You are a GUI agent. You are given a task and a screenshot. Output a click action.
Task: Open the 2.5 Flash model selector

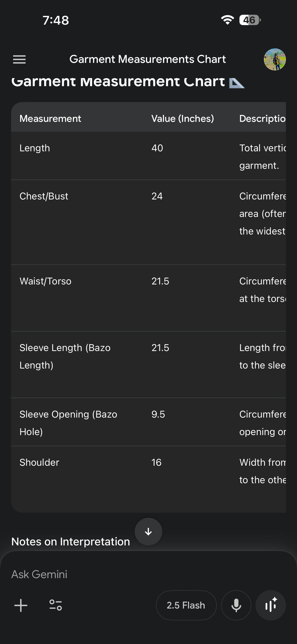(186, 605)
